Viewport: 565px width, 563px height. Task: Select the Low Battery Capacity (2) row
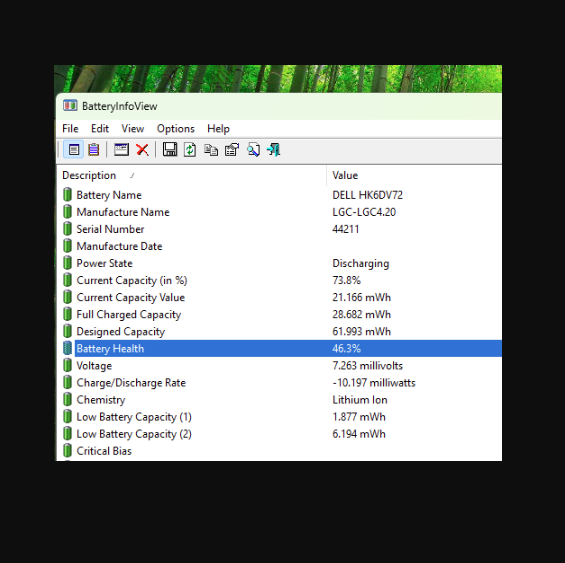tap(279, 434)
